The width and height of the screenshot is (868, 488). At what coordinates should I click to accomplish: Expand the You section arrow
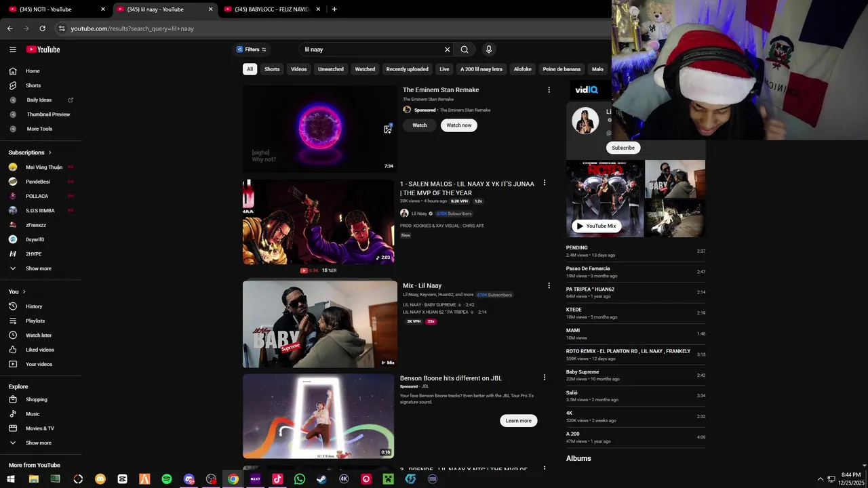[24, 291]
